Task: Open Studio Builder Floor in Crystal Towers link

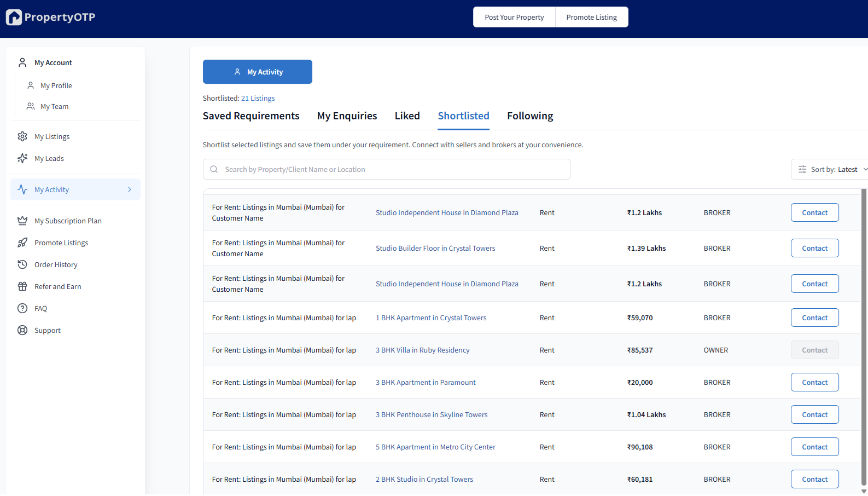Action: pos(435,248)
